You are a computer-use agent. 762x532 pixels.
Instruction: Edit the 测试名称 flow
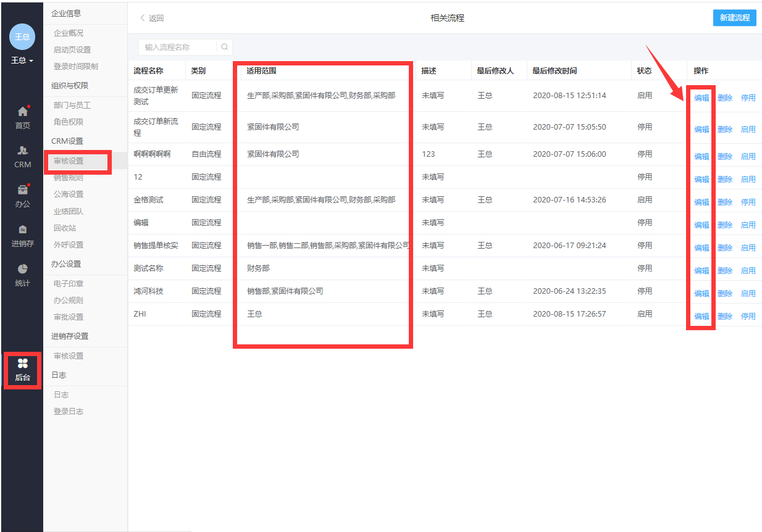click(x=701, y=271)
